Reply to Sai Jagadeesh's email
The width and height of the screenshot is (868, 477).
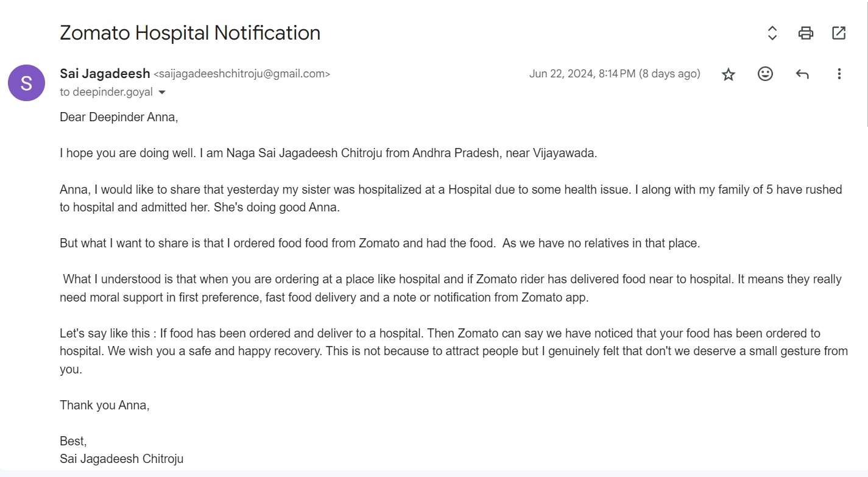click(x=802, y=74)
